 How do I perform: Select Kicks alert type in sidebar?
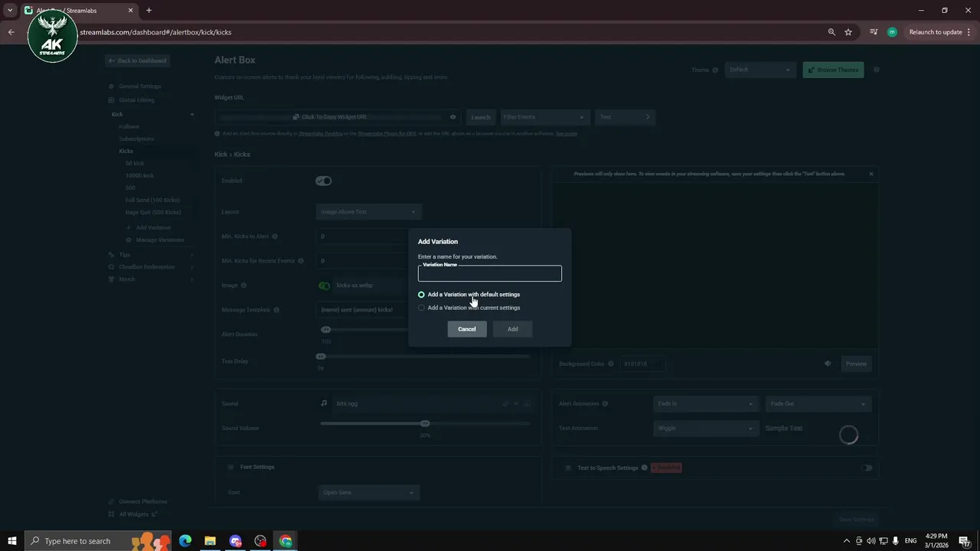[126, 151]
